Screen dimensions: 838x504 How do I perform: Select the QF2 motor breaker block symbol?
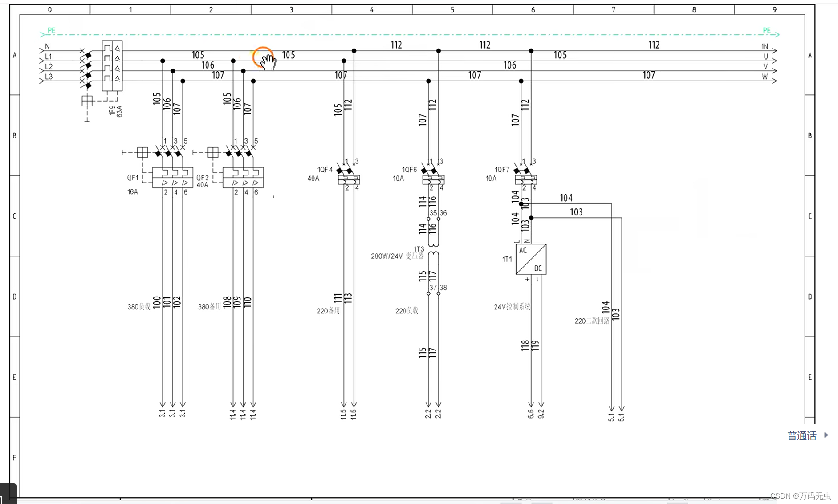[243, 177]
